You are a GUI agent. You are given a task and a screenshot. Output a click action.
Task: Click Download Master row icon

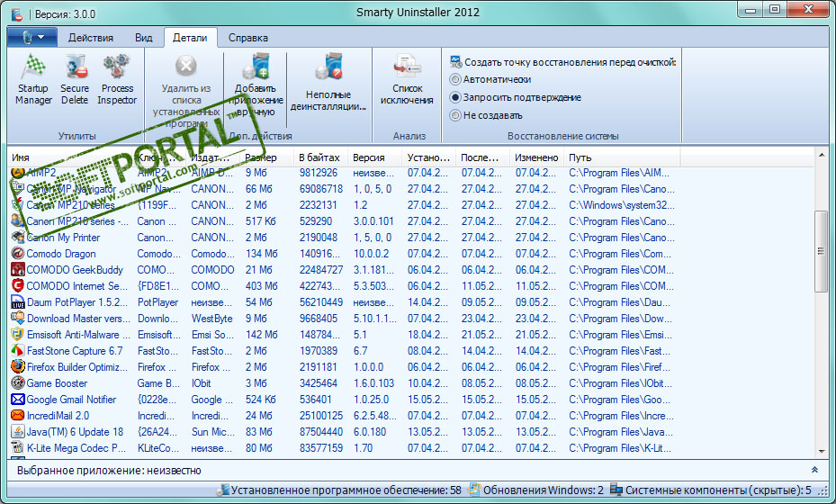18,318
